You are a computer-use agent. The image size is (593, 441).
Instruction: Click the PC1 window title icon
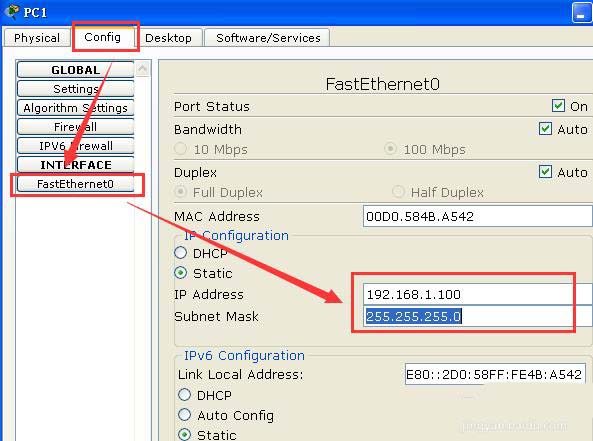tap(12, 11)
